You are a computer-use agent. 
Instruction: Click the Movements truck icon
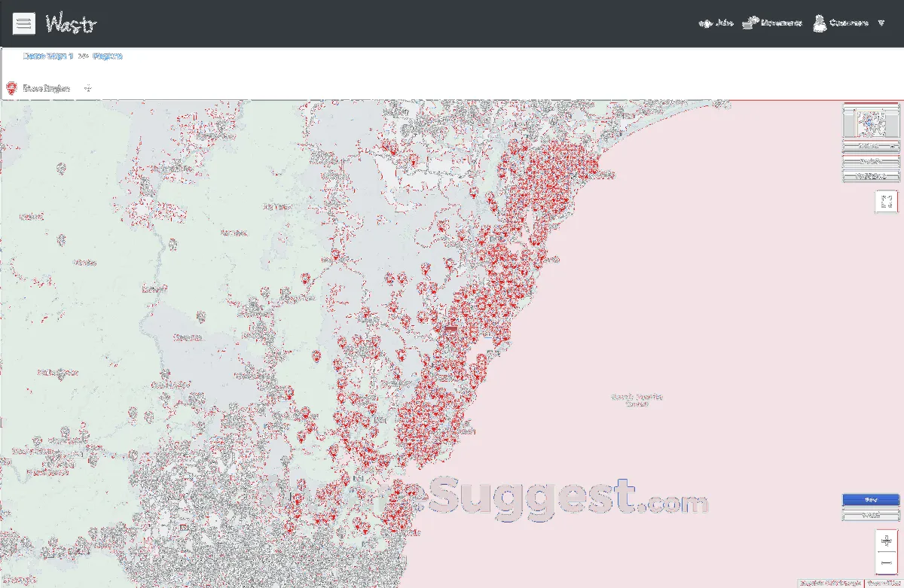[x=749, y=23]
